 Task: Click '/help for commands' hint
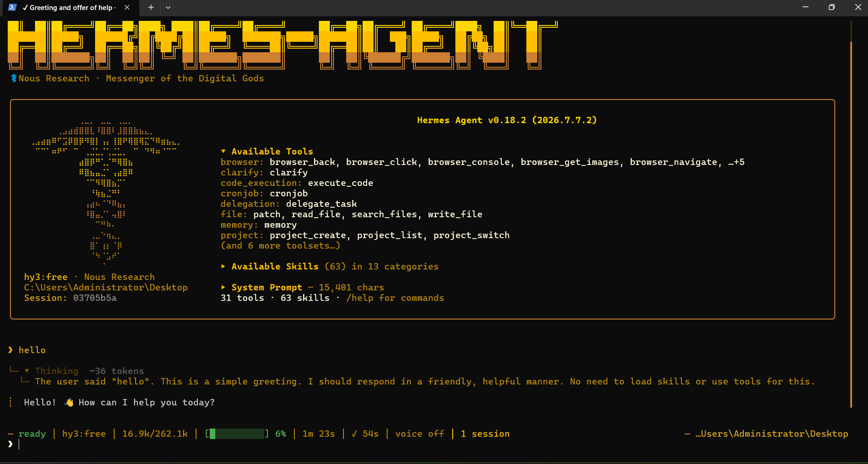(x=395, y=298)
